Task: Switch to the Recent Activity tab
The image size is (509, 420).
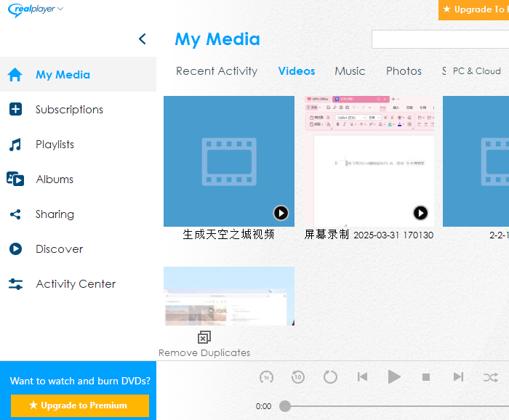Action: click(x=217, y=71)
